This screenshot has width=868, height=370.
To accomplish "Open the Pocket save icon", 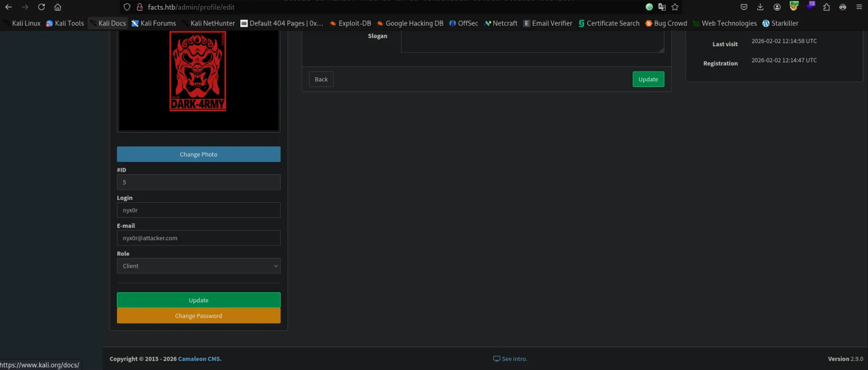I will pos(744,7).
